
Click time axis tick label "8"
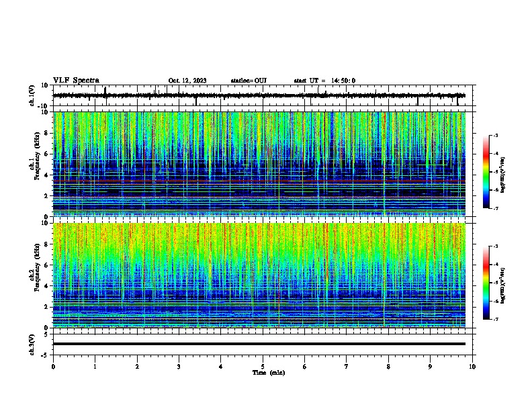[388, 367]
